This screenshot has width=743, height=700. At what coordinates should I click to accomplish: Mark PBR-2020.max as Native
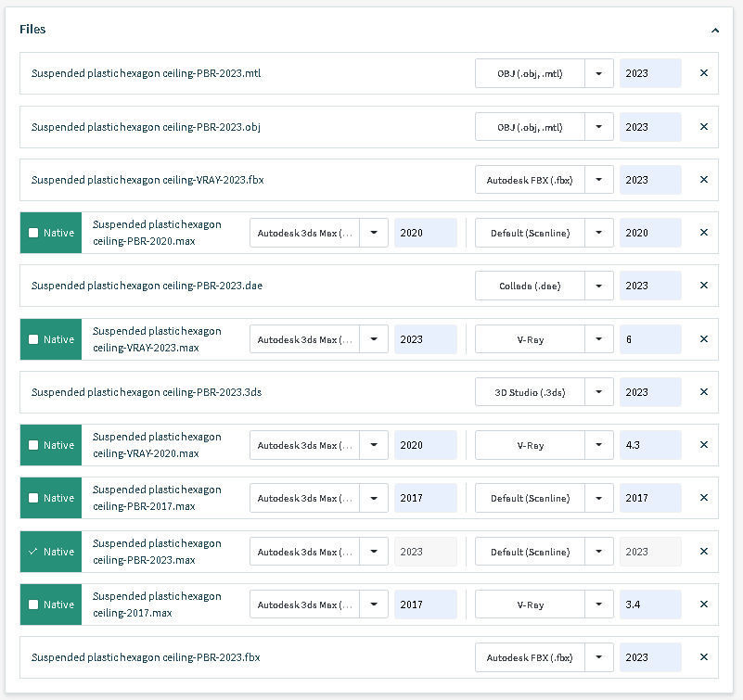34,233
